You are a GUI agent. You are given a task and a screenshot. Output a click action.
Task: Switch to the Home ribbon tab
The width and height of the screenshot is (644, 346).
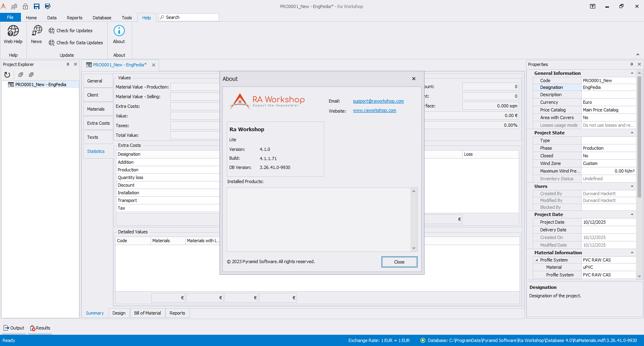pyautogui.click(x=31, y=18)
